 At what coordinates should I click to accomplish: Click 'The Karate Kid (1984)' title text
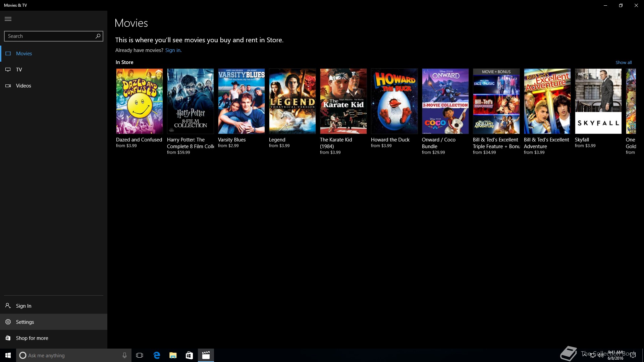coord(336,143)
